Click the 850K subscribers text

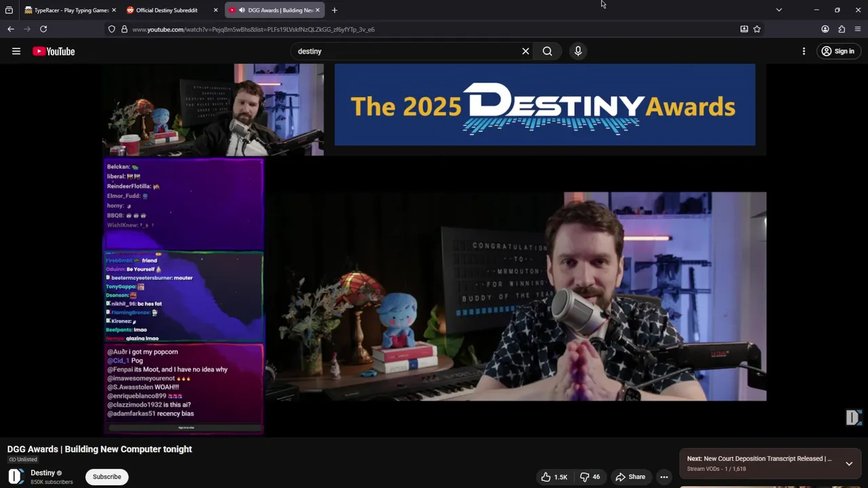[52, 483]
